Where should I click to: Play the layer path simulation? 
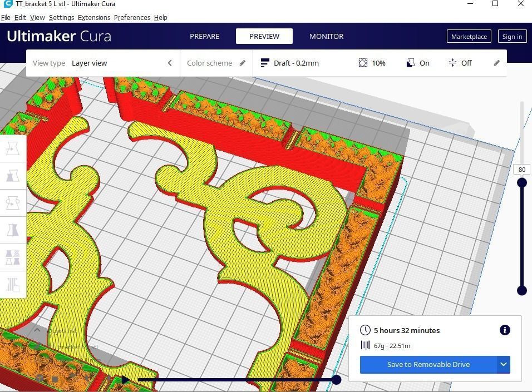point(125,379)
